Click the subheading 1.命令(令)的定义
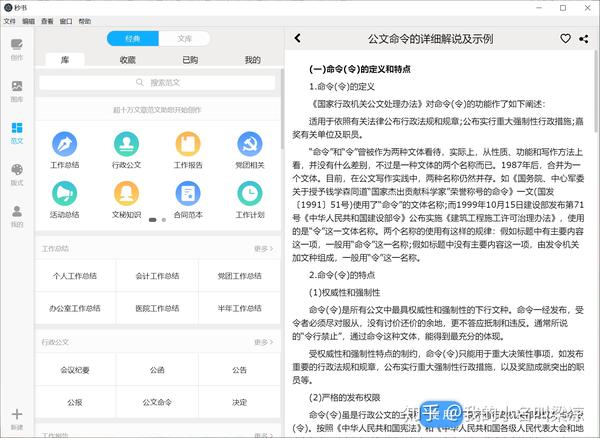Viewport: 600px width, 438px height. coord(342,87)
